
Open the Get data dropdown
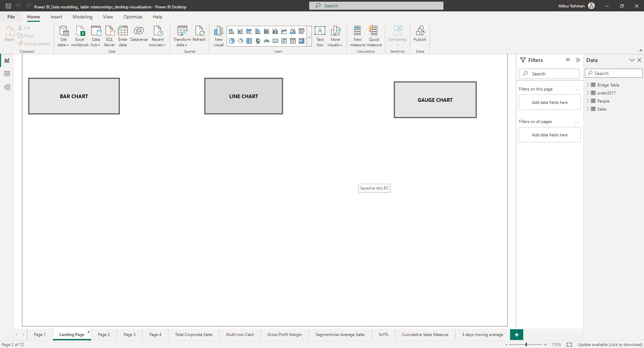pyautogui.click(x=63, y=36)
